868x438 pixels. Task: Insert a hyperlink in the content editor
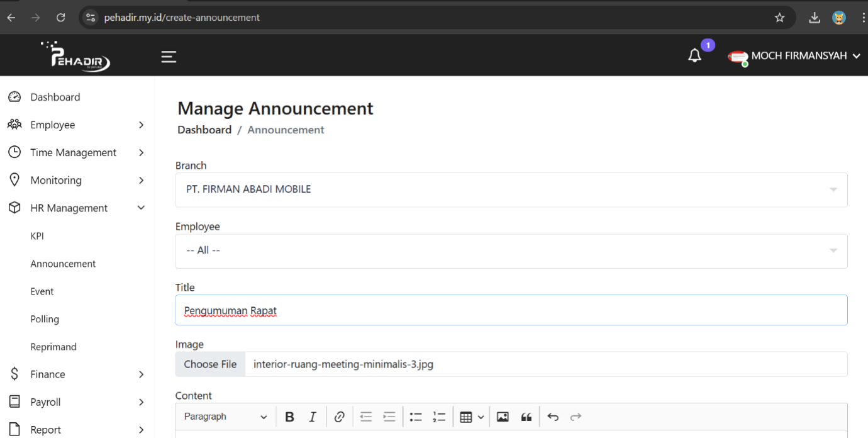point(340,416)
